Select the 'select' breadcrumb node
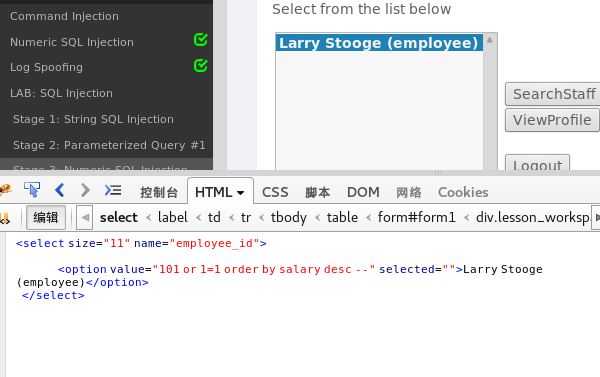The image size is (600, 377). tap(119, 217)
